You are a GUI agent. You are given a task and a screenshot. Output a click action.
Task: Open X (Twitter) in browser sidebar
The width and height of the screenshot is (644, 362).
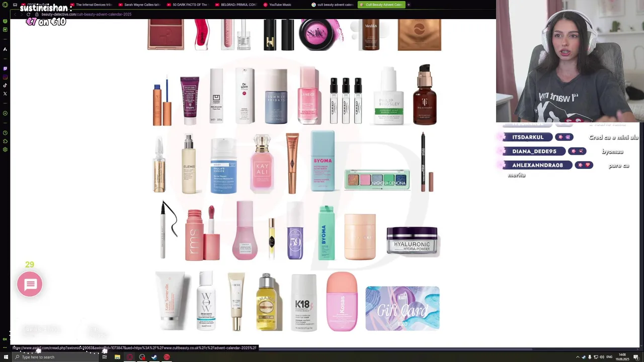point(5,94)
